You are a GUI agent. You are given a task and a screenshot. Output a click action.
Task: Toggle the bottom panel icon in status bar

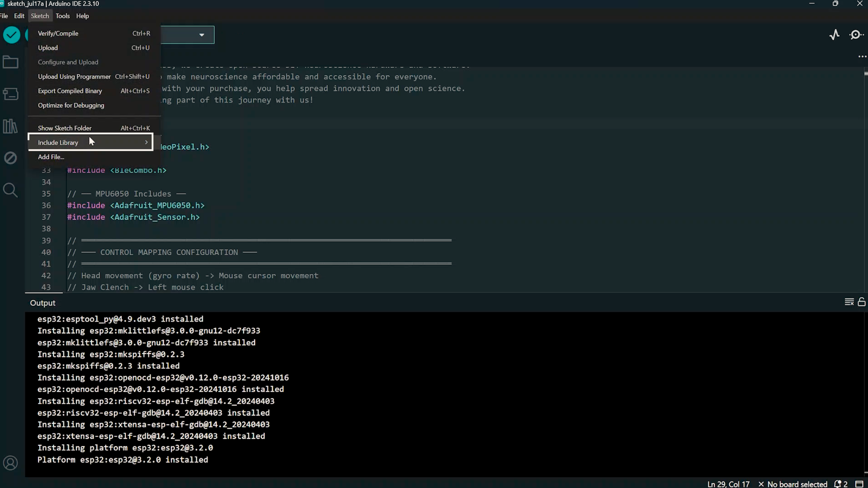point(859,484)
